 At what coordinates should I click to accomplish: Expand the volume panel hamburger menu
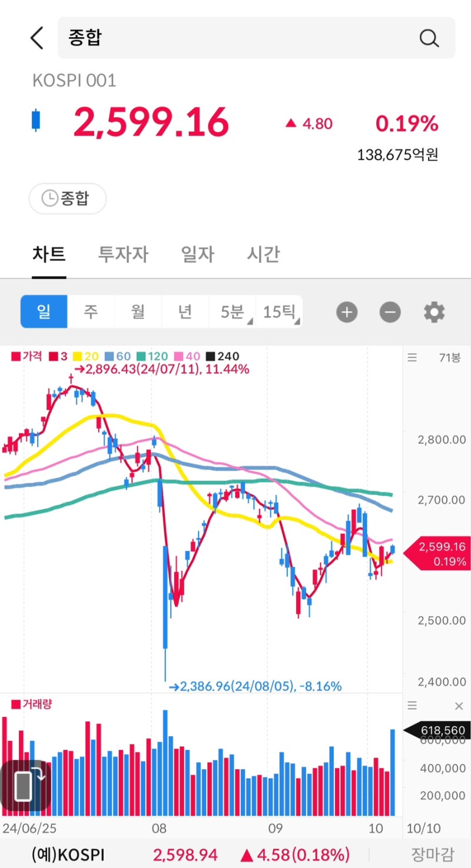click(x=413, y=705)
